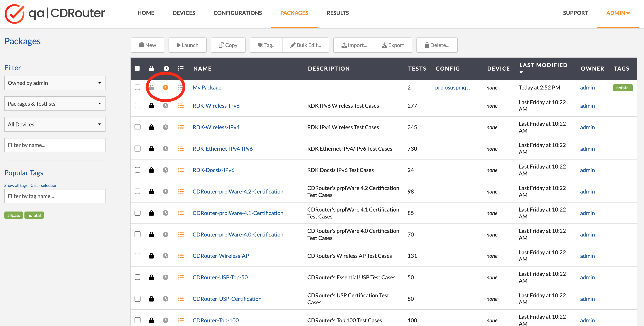Click the testlist icon for My Package
The width and height of the screenshot is (644, 326).
tap(181, 87)
